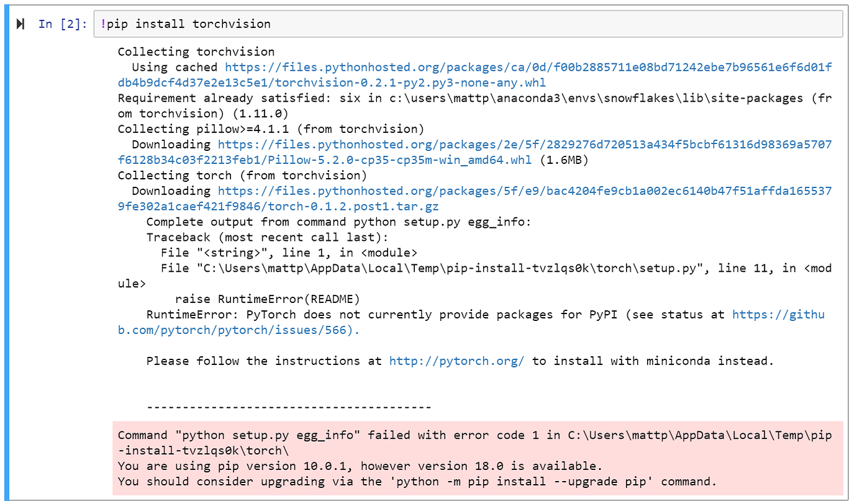Viewport: 857px width, 504px height.
Task: Click the dashed separator line in output
Action: [x=289, y=407]
